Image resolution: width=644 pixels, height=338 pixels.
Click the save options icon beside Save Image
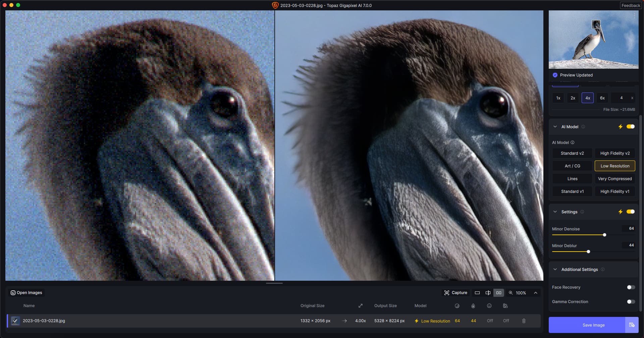pos(632,325)
